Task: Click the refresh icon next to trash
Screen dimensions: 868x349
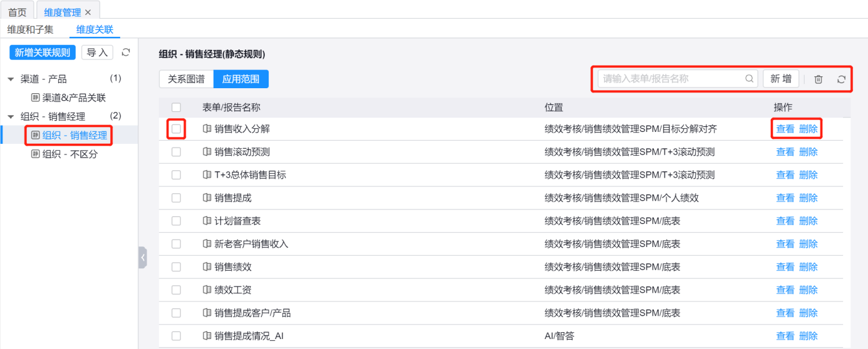Action: point(841,79)
